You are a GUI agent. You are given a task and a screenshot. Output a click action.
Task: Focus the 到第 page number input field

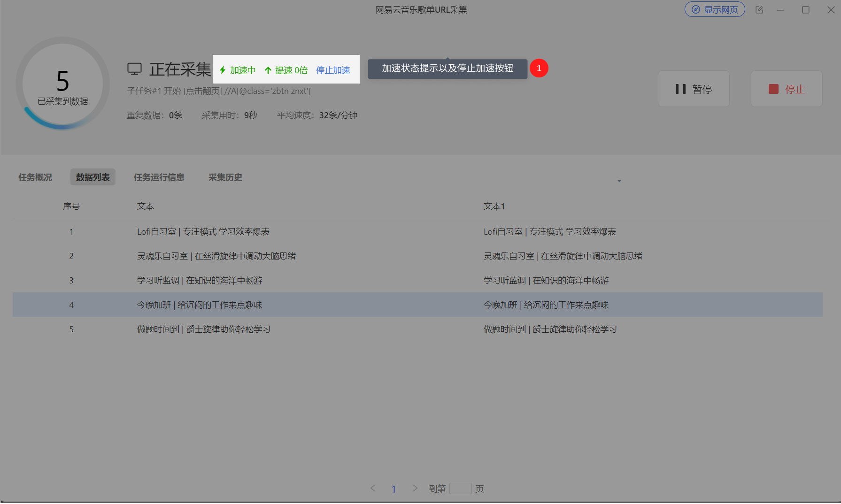point(460,489)
